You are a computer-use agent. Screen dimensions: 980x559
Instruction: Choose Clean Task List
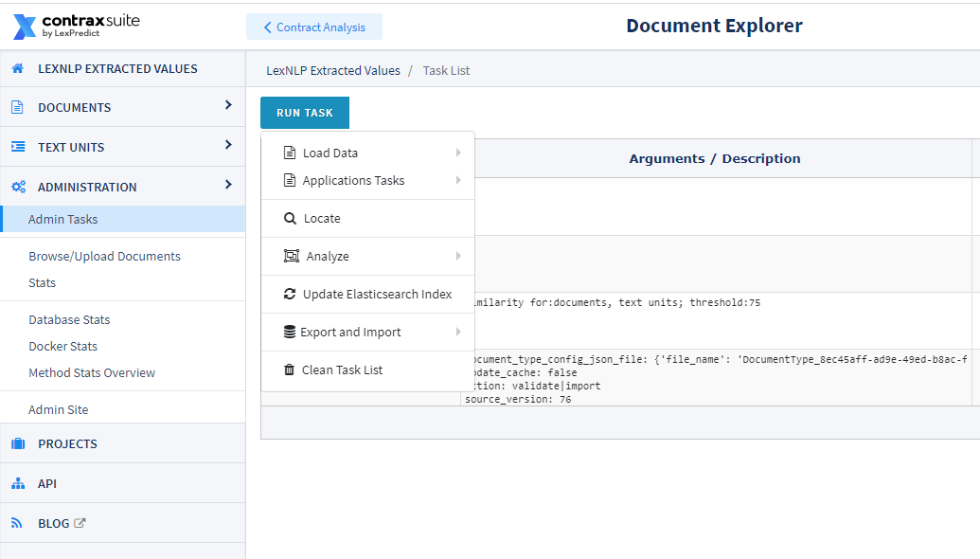367,370
